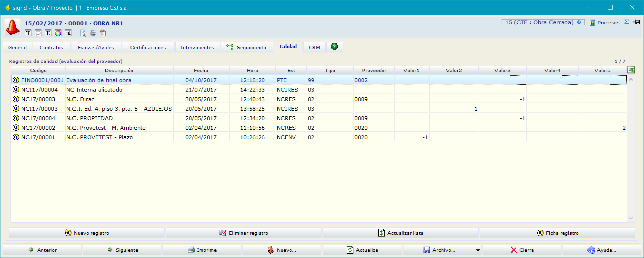Viewport: 644px width, 258px height.
Task: Click the NCENV status cell
Action: click(x=291, y=137)
